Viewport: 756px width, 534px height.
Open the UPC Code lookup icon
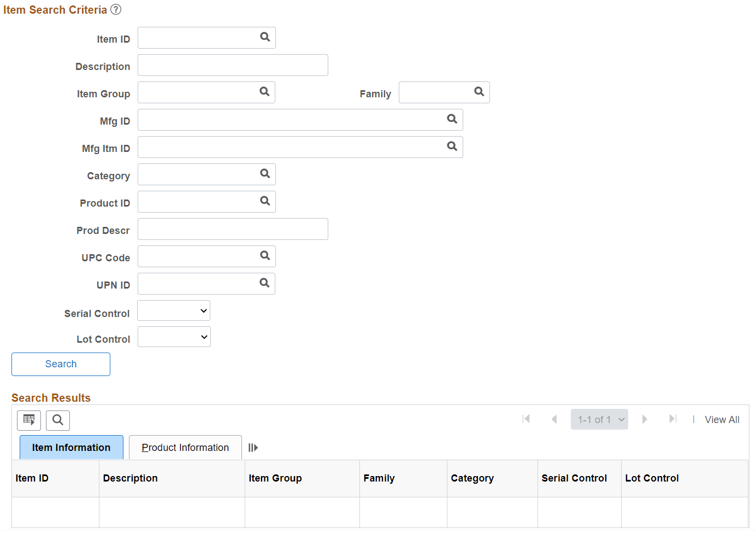tap(265, 255)
